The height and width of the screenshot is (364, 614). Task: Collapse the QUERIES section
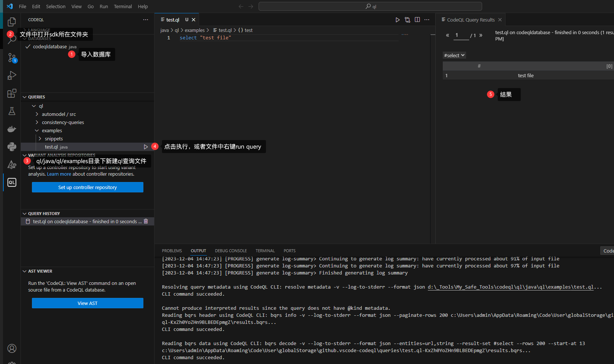coord(25,97)
